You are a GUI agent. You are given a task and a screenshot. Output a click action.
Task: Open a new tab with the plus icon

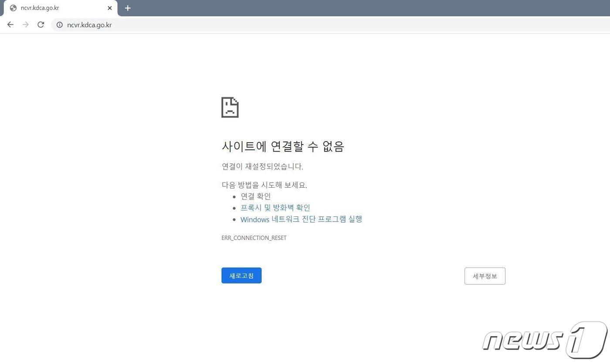point(127,8)
